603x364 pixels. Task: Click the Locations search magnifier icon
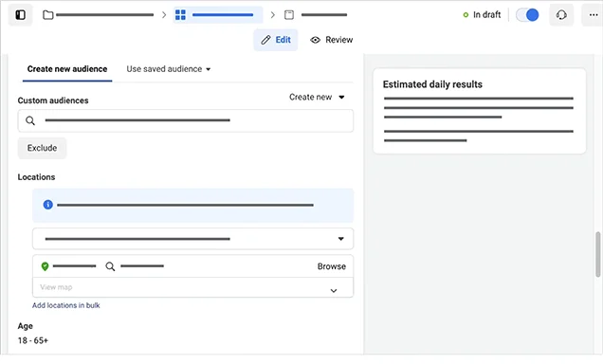point(110,266)
